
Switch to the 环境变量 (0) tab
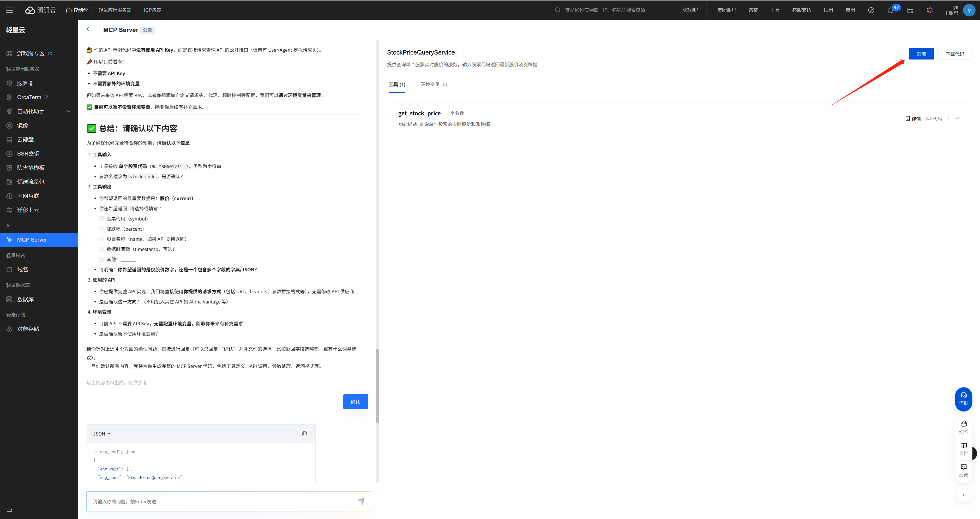434,85
